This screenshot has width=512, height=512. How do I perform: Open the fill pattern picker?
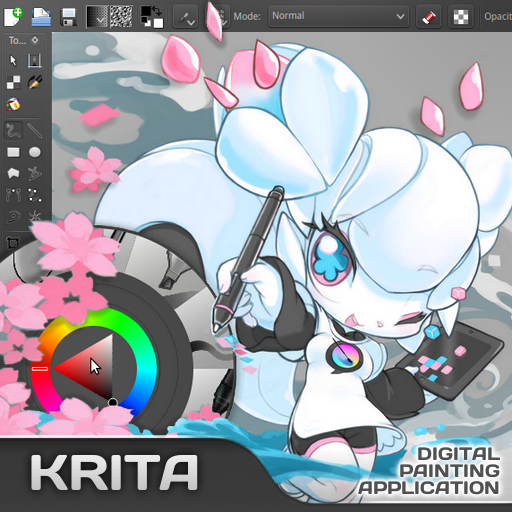point(121,17)
